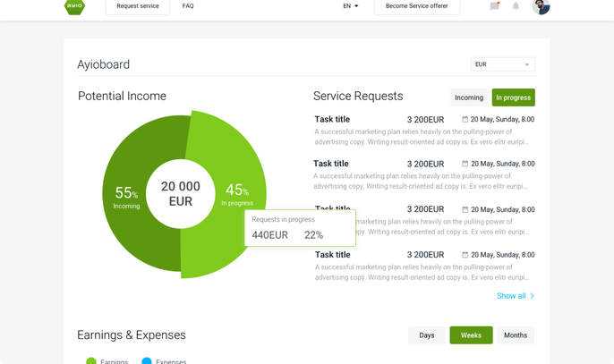The image size is (614, 364).
Task: Open the notifications bell
Action: pos(516,6)
